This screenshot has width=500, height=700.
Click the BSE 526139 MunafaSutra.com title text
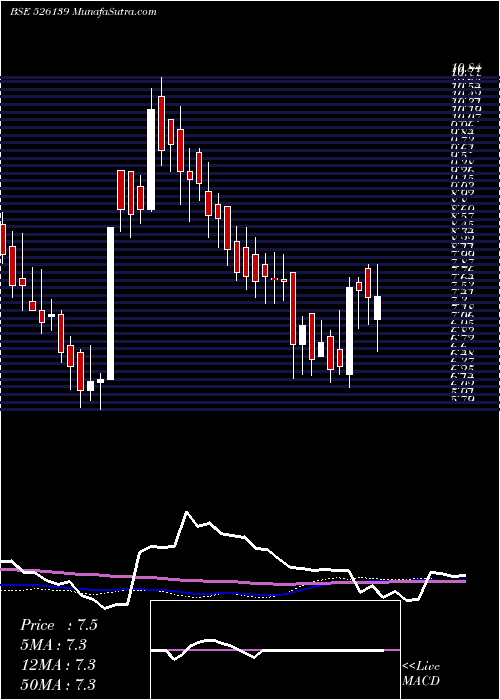83,12
